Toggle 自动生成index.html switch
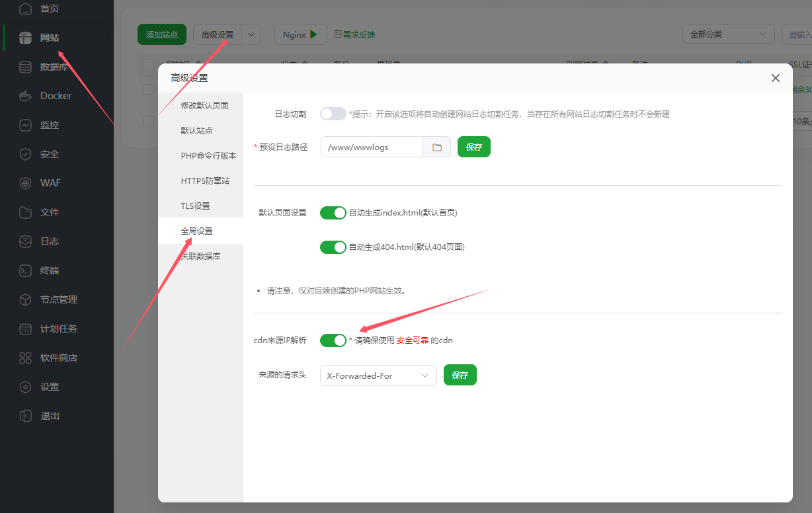Image resolution: width=812 pixels, height=513 pixels. (x=333, y=213)
